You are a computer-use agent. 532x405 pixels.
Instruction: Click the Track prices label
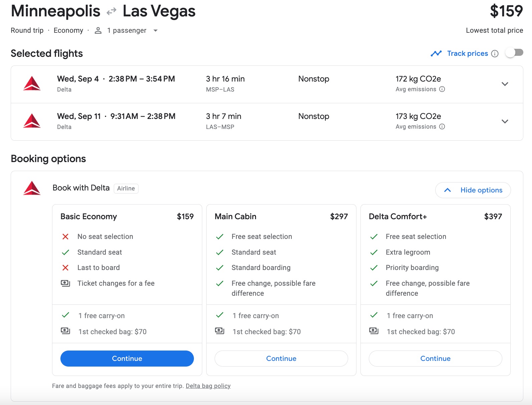468,53
